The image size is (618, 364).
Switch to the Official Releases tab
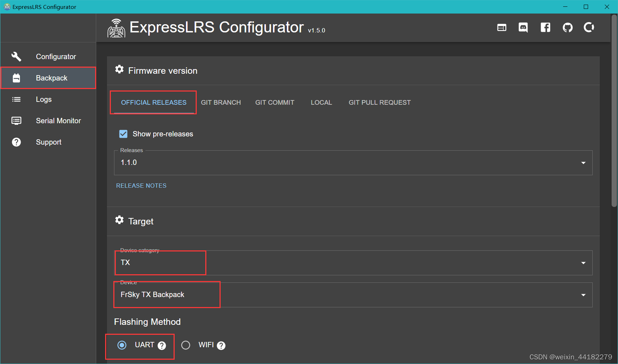(154, 103)
